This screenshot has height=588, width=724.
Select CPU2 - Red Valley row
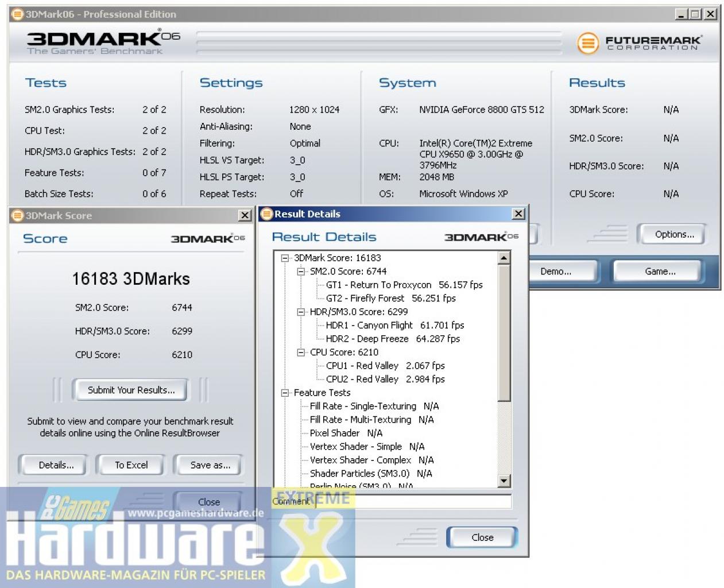tap(385, 379)
